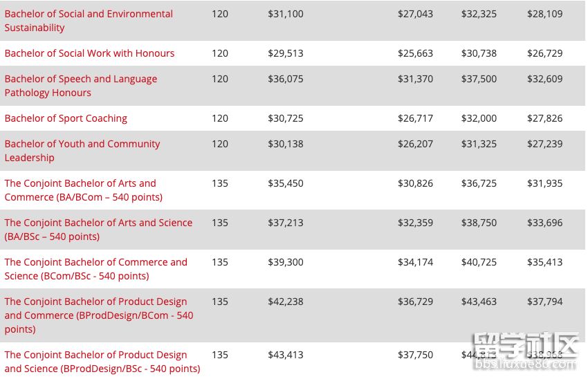588x379 pixels.
Task: Select Bachelor of Youth and Community Leadership
Action: coord(82,151)
